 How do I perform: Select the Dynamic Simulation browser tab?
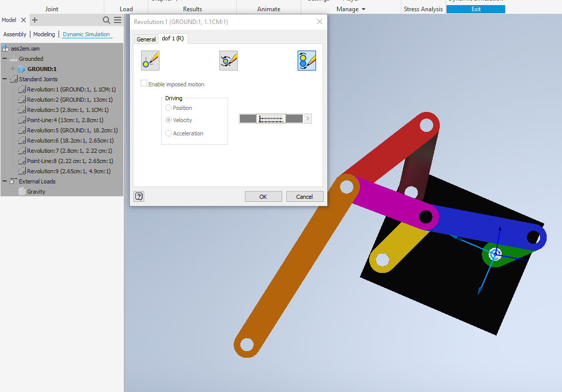click(86, 34)
